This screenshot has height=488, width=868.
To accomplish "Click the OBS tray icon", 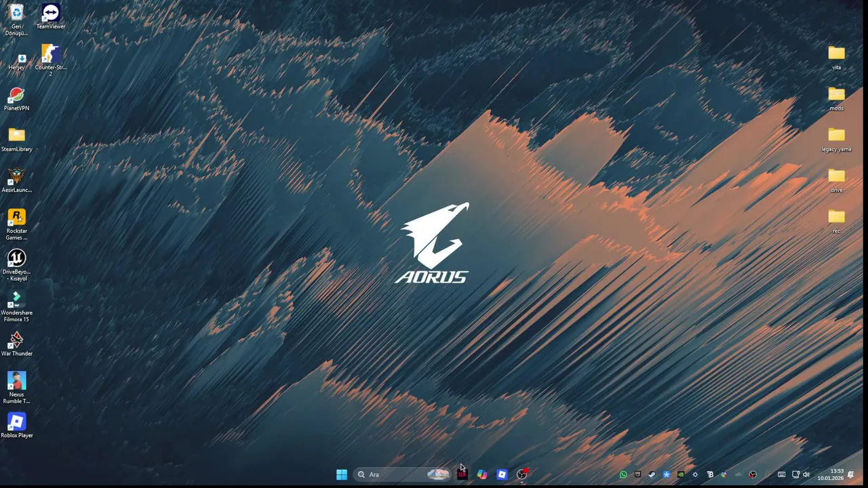I will (x=753, y=474).
